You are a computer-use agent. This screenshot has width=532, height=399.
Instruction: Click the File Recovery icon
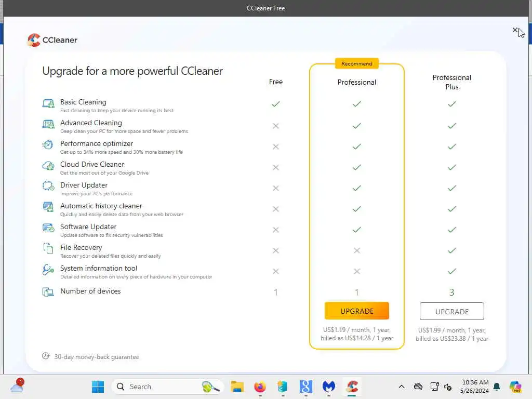pos(48,249)
